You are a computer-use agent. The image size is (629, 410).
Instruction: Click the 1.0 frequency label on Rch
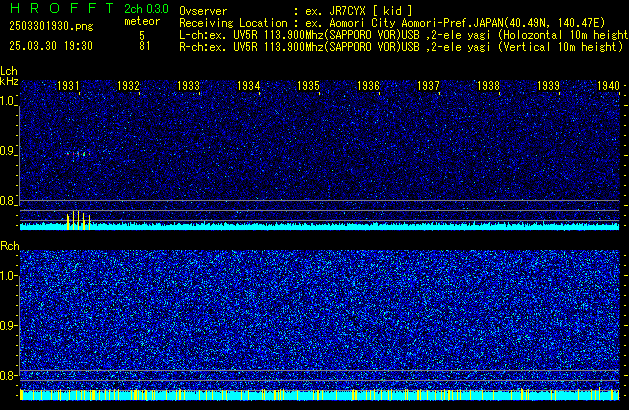8,276
